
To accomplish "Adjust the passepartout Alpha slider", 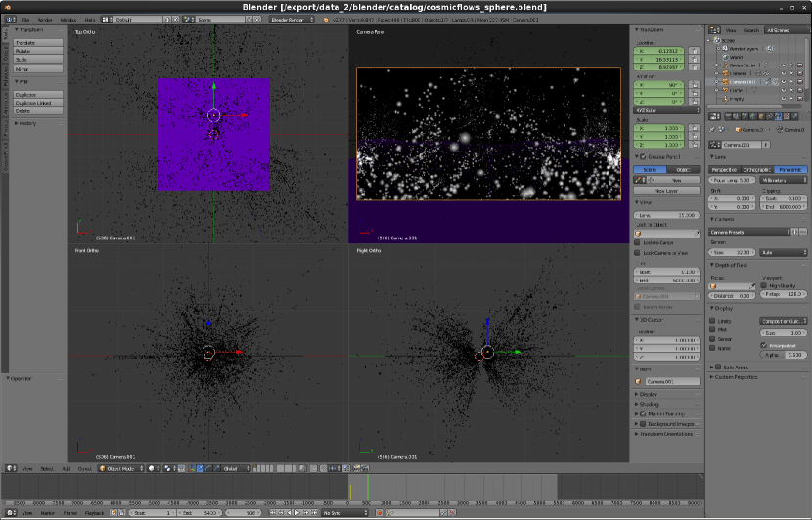I will pyautogui.click(x=784, y=354).
